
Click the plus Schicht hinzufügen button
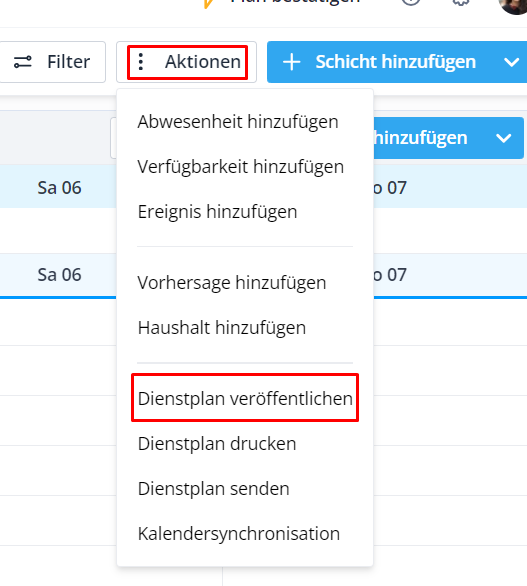(380, 62)
